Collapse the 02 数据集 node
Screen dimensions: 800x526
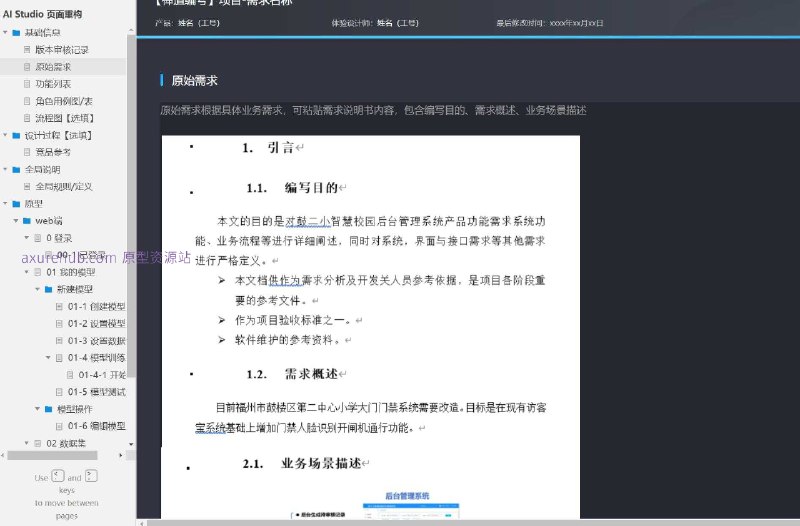[27, 443]
